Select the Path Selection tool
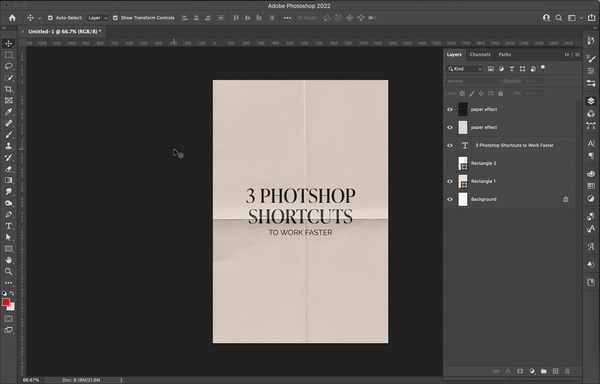600x384 pixels. click(x=8, y=237)
